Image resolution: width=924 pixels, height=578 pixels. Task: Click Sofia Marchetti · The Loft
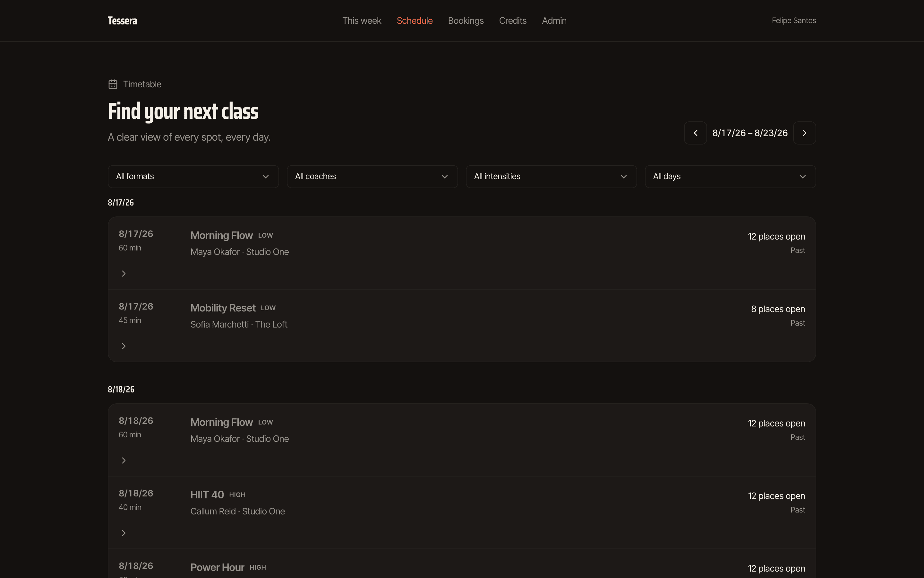pyautogui.click(x=239, y=325)
